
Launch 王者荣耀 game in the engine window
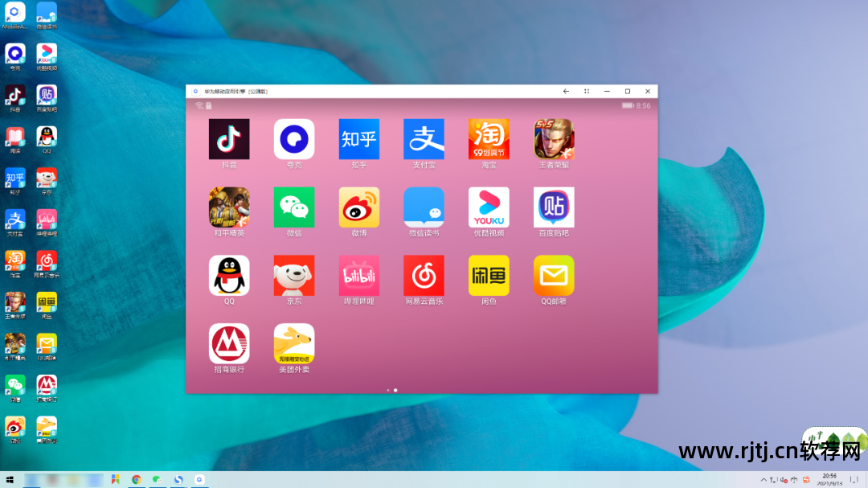click(554, 139)
